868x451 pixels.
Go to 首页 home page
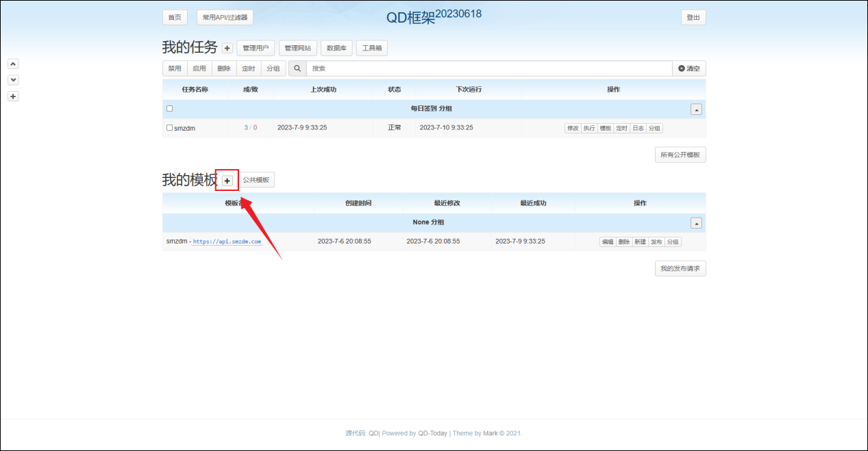(x=175, y=18)
